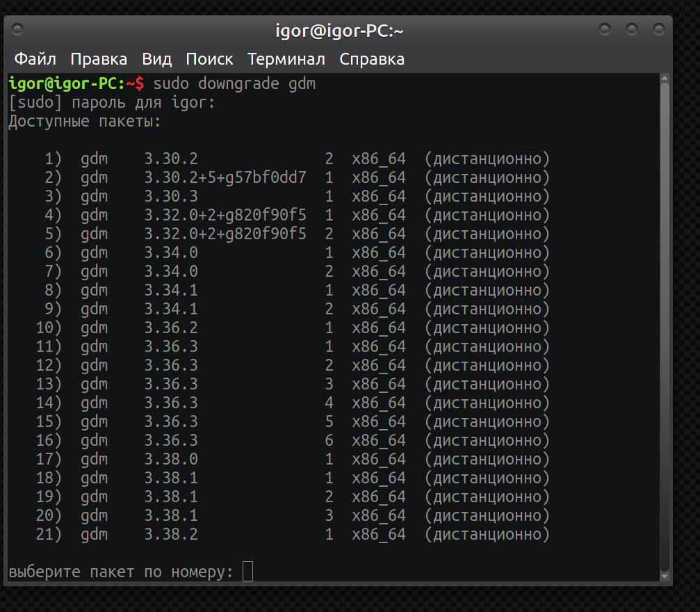Click the prompt 'igor@igor-PC:~$'
This screenshot has height=612, width=700.
coord(76,83)
